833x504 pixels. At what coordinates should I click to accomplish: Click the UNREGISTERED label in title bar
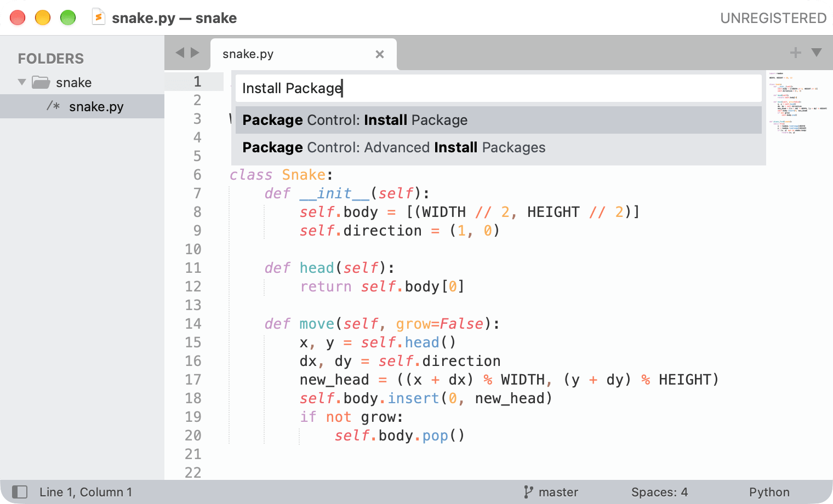[x=773, y=18]
